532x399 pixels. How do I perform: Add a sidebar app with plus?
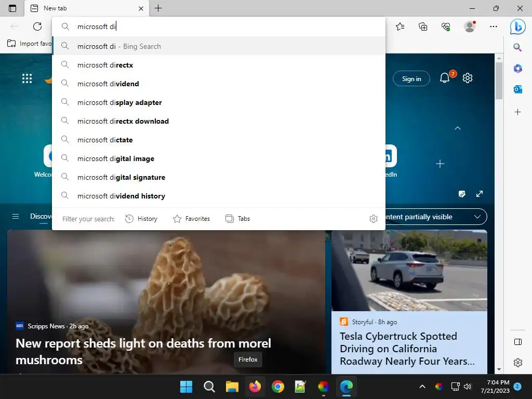(517, 112)
